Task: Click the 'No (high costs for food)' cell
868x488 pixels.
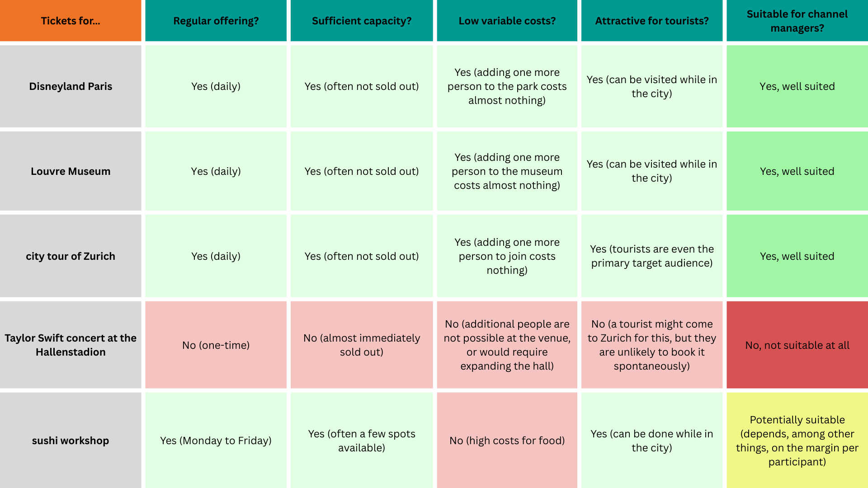Action: coord(507,441)
